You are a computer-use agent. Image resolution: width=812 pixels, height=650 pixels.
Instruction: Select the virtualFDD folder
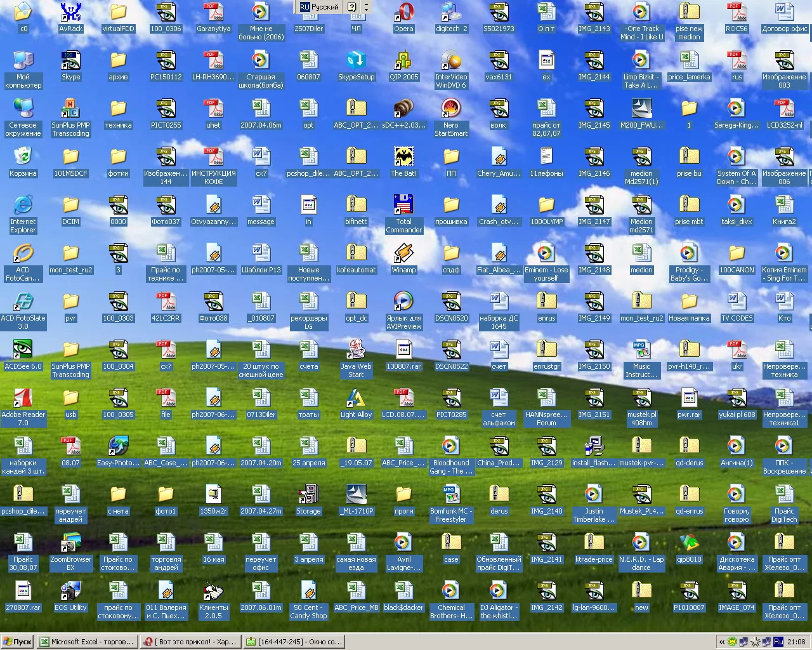(x=118, y=17)
